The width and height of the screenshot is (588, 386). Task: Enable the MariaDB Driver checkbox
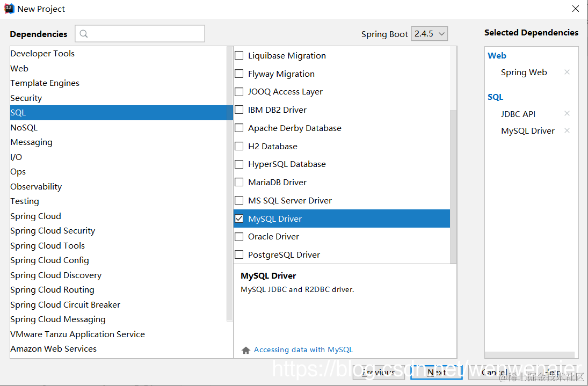click(x=239, y=182)
